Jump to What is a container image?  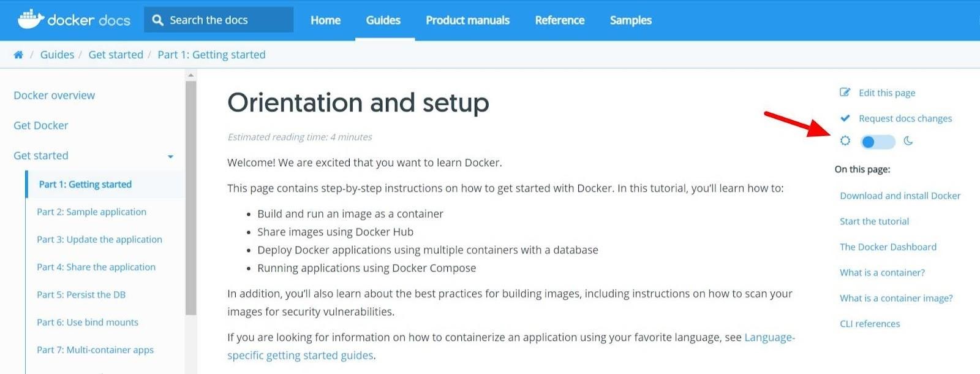[x=896, y=298]
